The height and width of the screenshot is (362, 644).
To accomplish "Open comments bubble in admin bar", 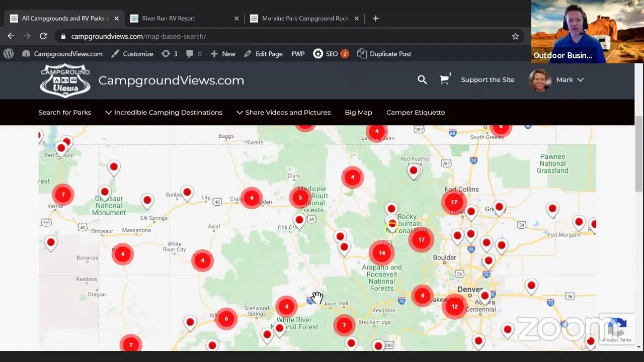I will 194,54.
